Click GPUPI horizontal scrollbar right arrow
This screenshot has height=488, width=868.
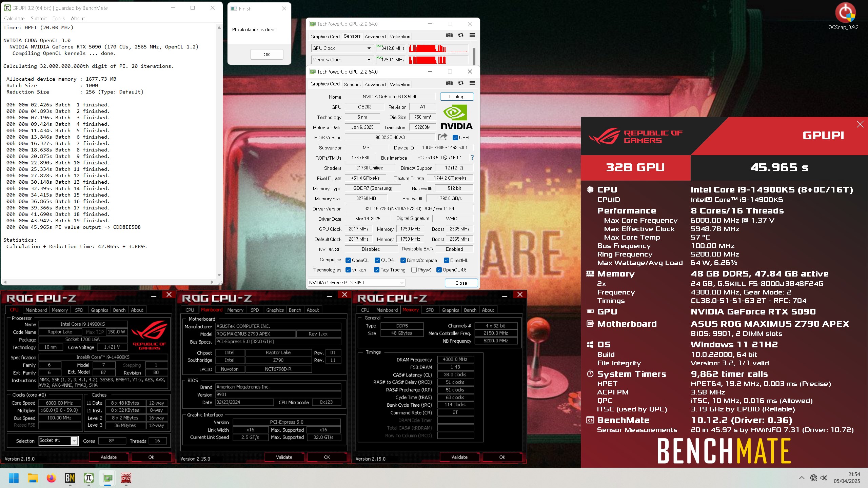(212, 282)
